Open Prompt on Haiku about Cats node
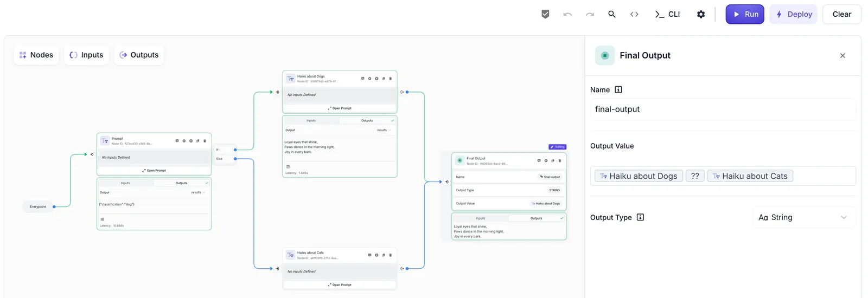Viewport: 868px width, 298px height. pos(340,284)
